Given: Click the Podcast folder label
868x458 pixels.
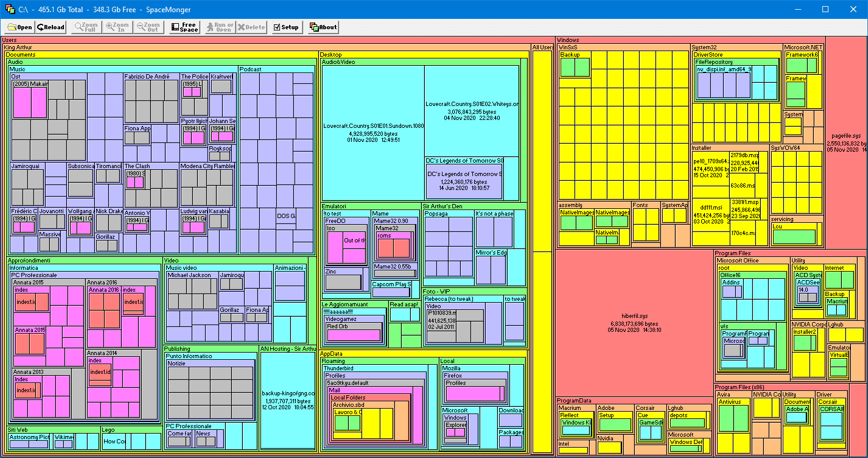Looking at the screenshot, I should click(x=250, y=69).
